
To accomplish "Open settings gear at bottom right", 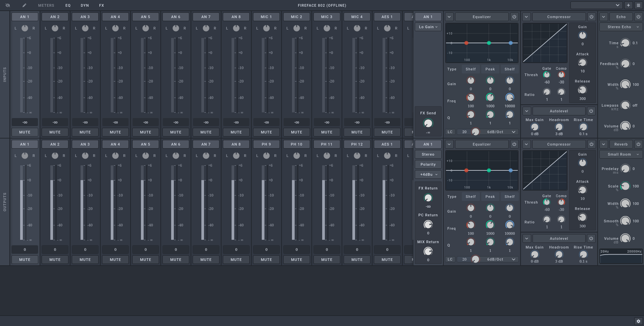I will pyautogui.click(x=638, y=321).
